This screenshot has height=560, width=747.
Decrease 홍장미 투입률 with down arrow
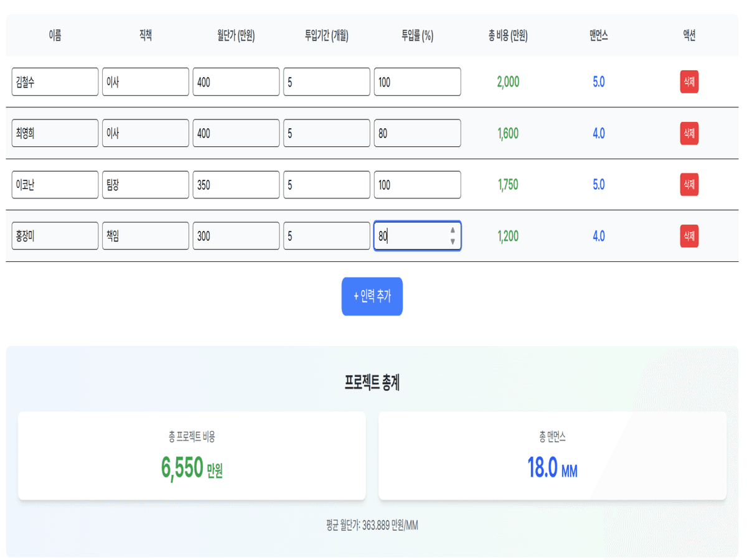pyautogui.click(x=453, y=241)
